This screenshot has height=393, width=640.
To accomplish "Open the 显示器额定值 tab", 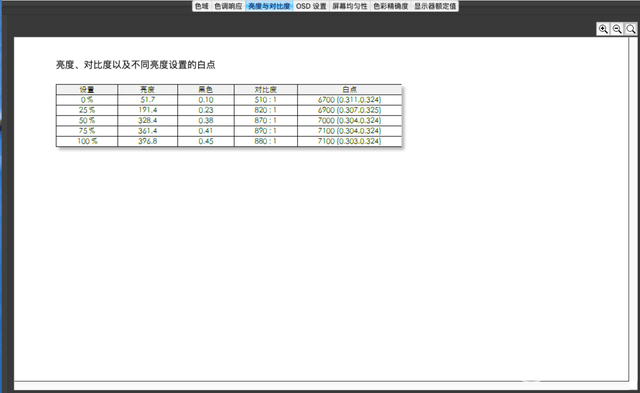I will pyautogui.click(x=435, y=6).
